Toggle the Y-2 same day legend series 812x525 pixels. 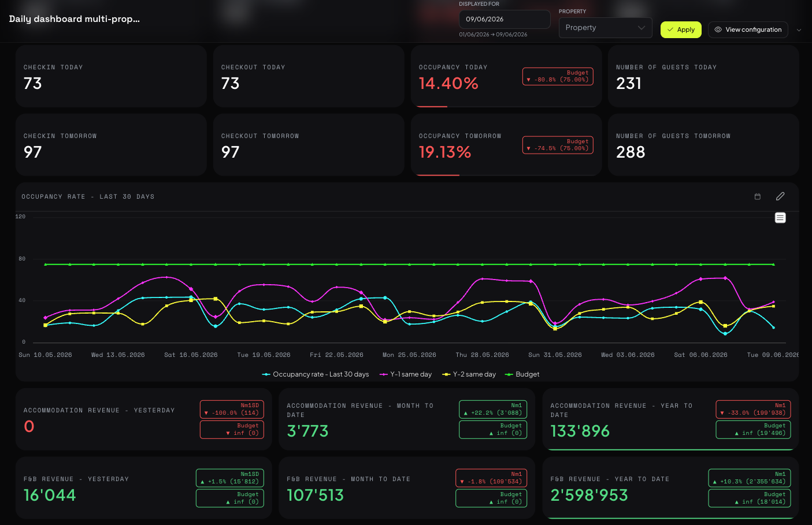pyautogui.click(x=469, y=374)
